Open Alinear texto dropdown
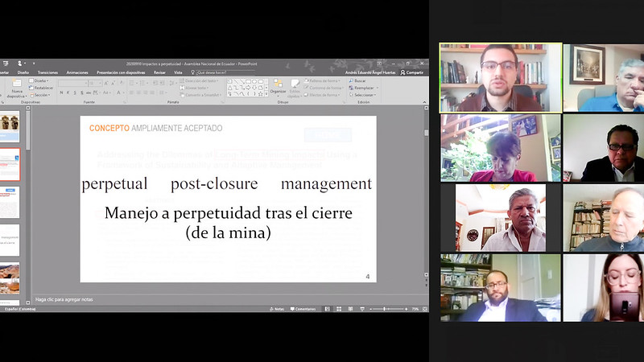This screenshot has width=644, height=362. click(194, 88)
